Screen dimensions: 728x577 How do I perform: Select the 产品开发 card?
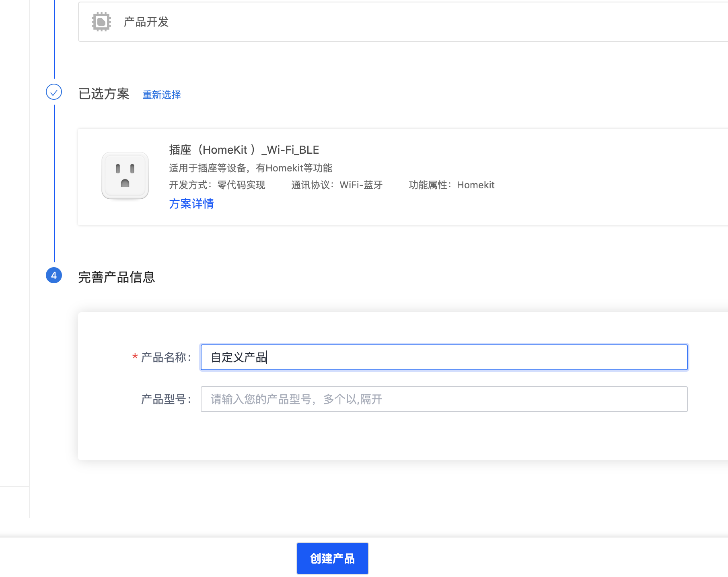403,22
